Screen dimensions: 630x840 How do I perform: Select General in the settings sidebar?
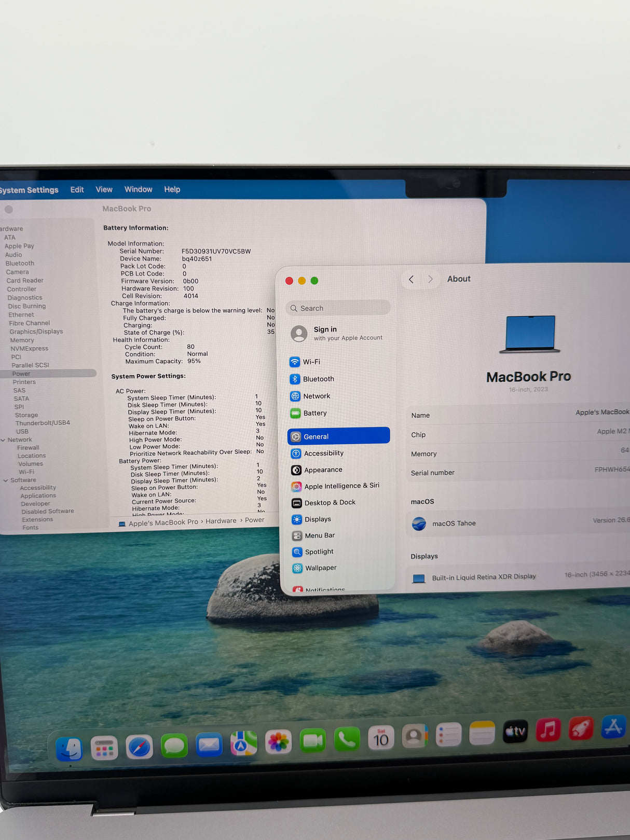click(338, 436)
